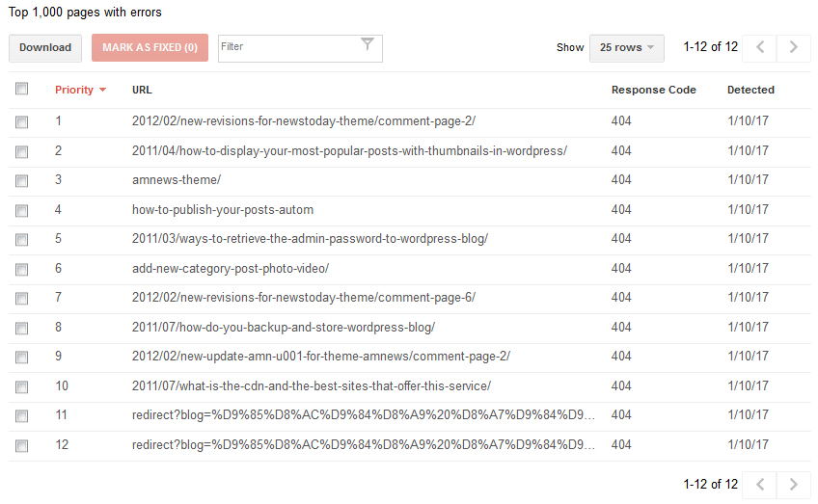Click MARK AS FIXED (0) button
This screenshot has width=818, height=504.
150,47
